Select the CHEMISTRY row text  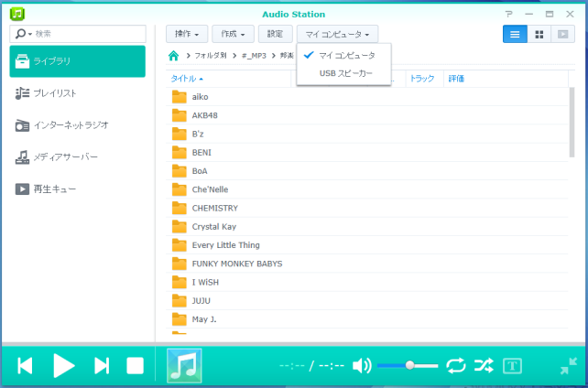click(x=215, y=209)
